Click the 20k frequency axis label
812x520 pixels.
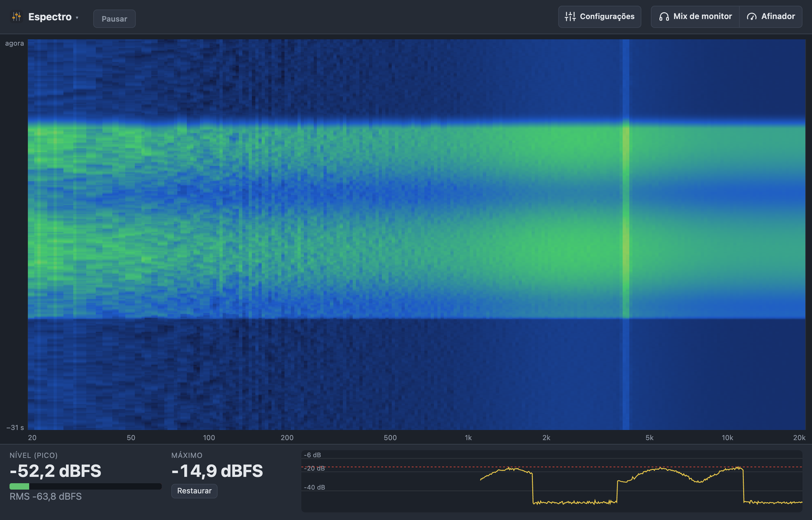click(x=799, y=438)
